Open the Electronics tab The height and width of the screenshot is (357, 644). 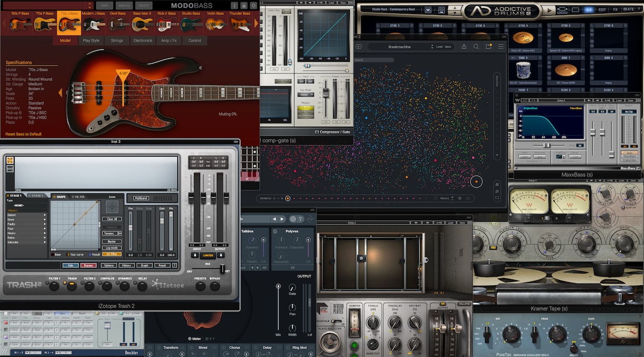143,40
